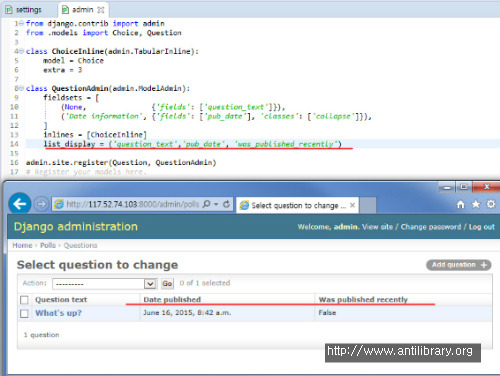The image size is (500, 376).
Task: Open favorites star icon
Action: [476, 204]
